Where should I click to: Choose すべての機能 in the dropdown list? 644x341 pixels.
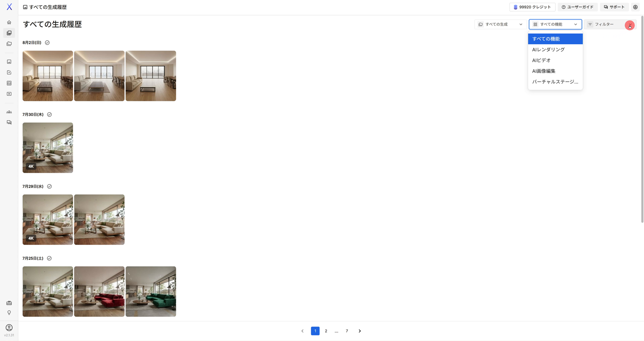tap(555, 39)
